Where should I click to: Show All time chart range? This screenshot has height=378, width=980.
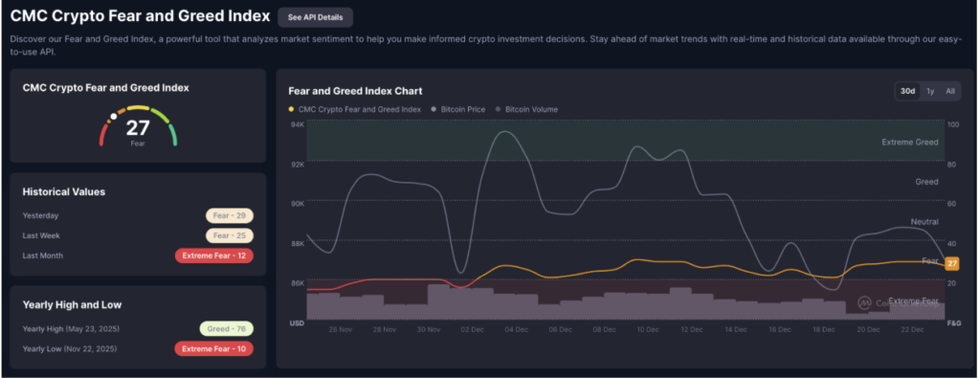950,91
